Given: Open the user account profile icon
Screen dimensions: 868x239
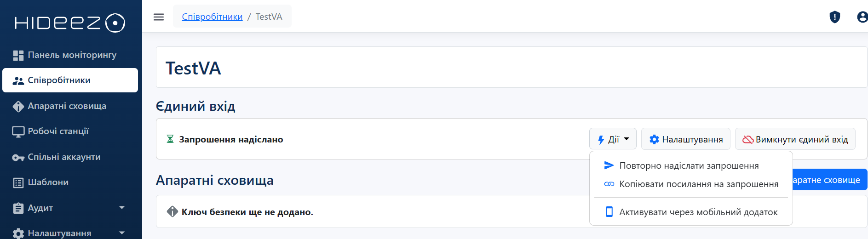Looking at the screenshot, I should pyautogui.click(x=862, y=17).
